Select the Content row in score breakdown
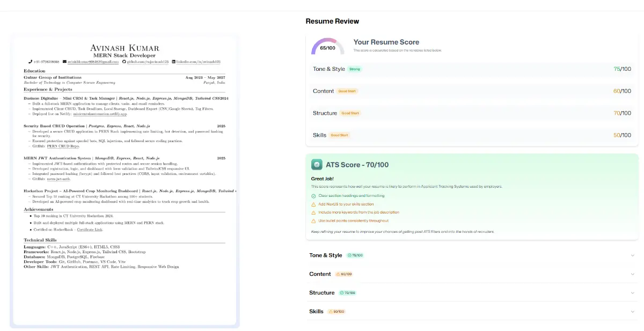Viewport: 644px width, 331px height. coord(471,91)
